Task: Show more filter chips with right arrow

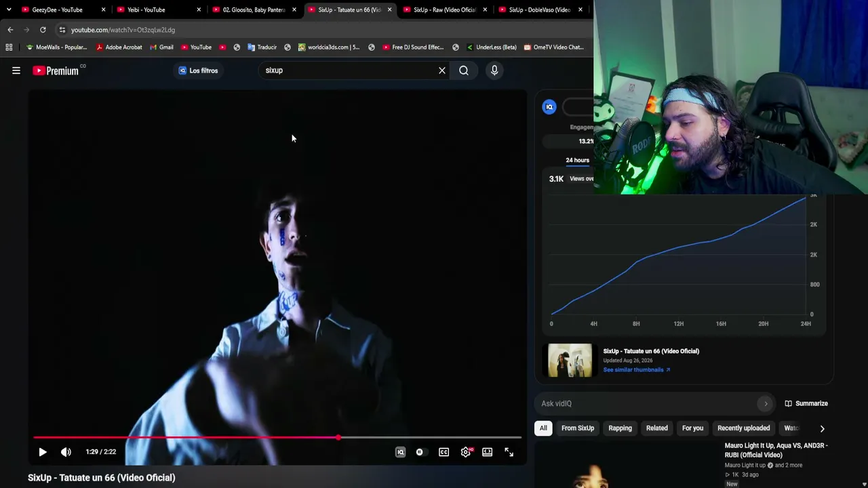Action: tap(822, 428)
